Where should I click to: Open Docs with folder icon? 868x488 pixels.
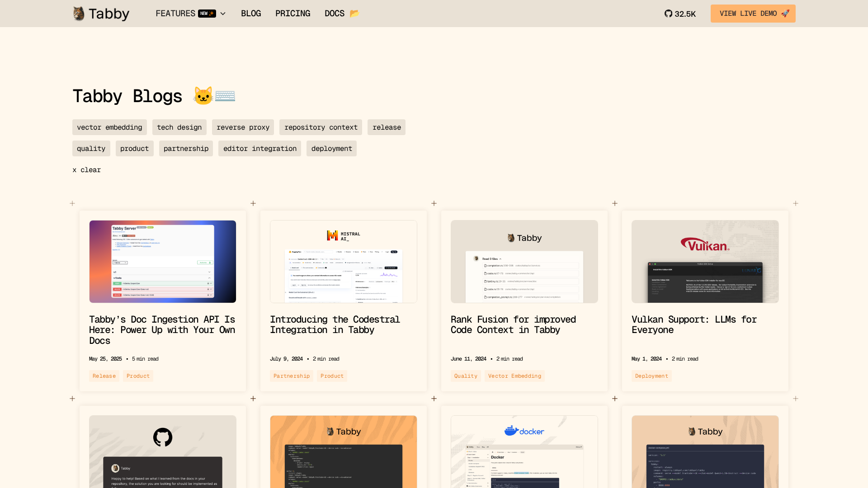341,14
